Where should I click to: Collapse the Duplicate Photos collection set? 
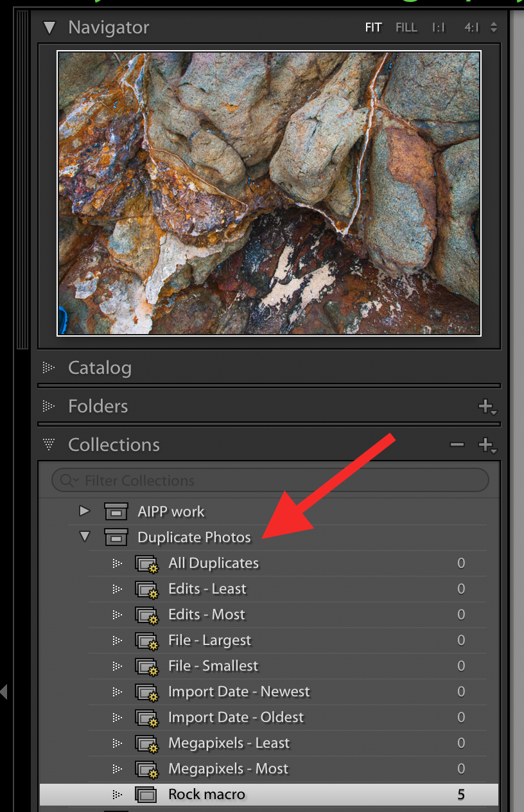[x=84, y=537]
